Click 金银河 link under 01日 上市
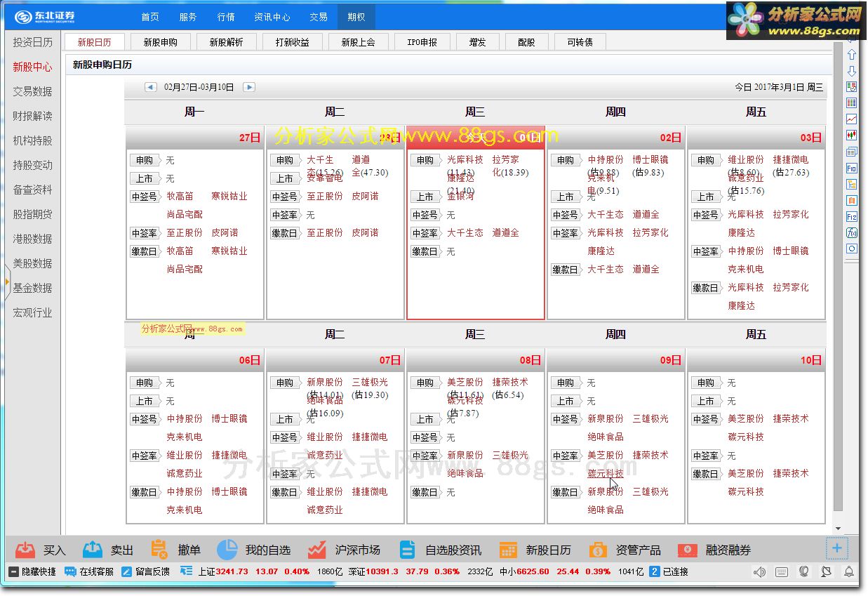 [461, 196]
